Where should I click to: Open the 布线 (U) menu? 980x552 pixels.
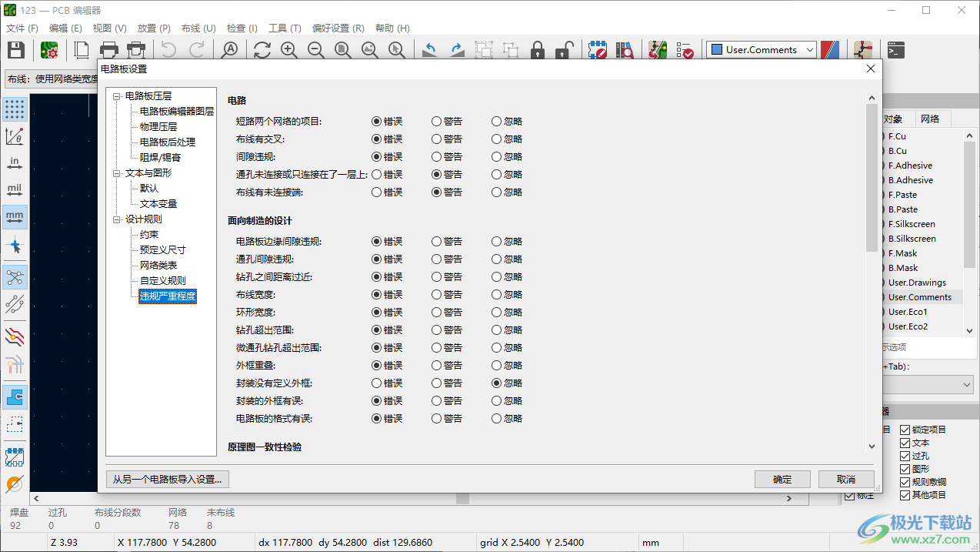198,28
